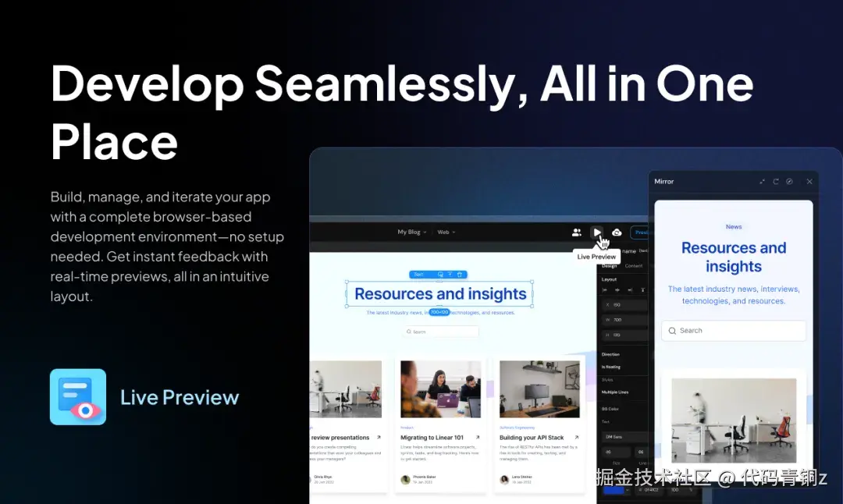This screenshot has width=843, height=504.
Task: Click search magnifier in Mirror search box
Action: point(672,331)
